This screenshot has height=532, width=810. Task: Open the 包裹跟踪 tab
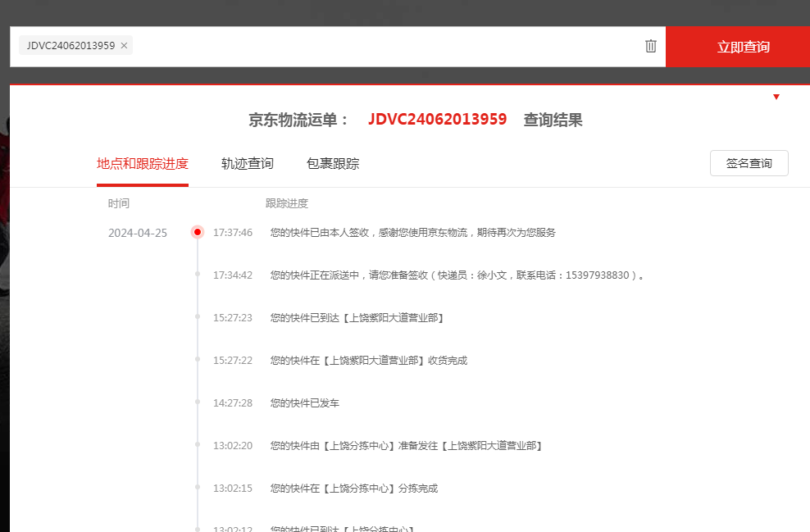[333, 164]
